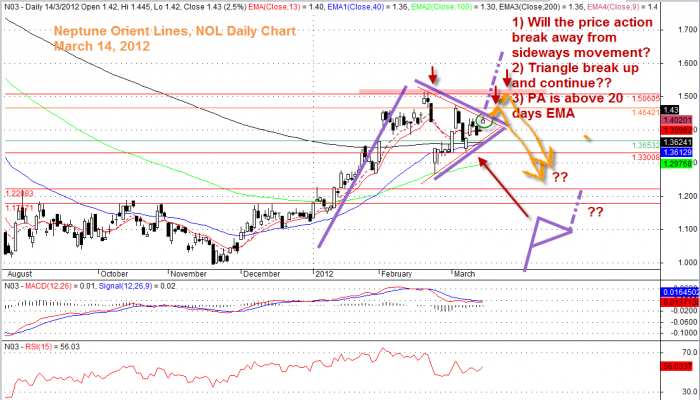
Task: Click the February time axis label
Action: click(397, 274)
